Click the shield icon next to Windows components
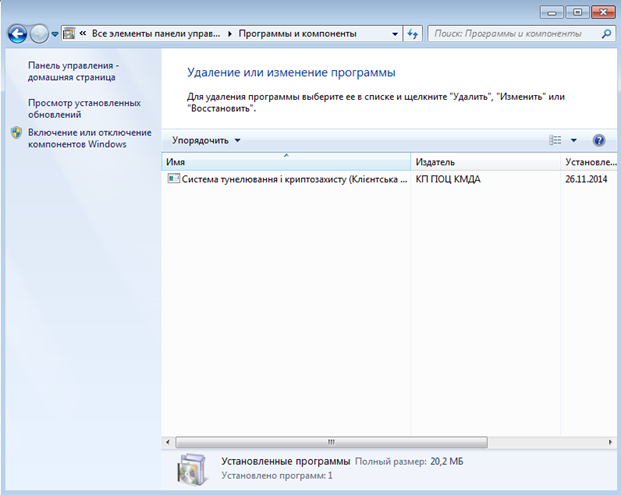This screenshot has height=495, width=621. point(16,133)
